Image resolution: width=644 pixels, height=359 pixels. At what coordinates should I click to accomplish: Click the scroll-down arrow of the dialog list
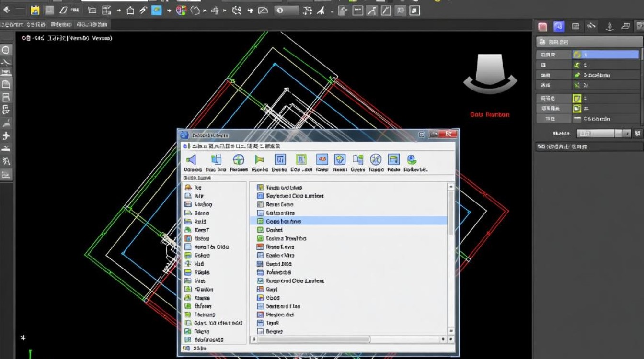pyautogui.click(x=450, y=331)
